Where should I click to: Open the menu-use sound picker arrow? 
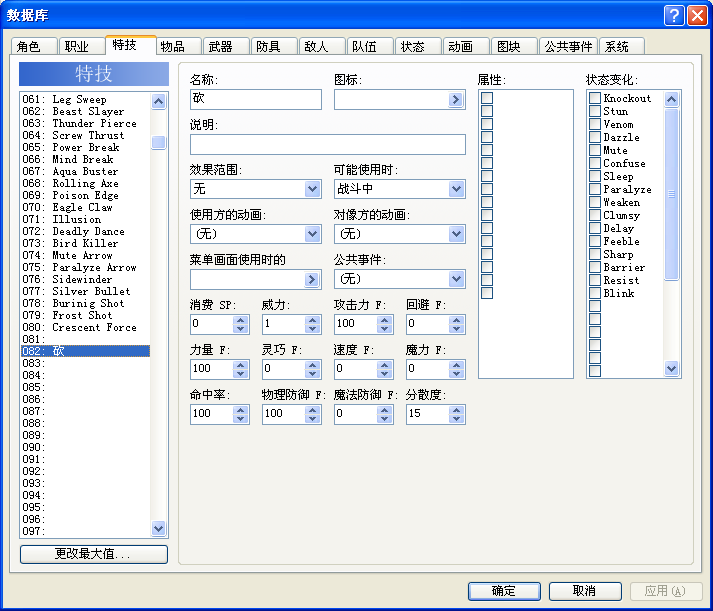[x=311, y=279]
